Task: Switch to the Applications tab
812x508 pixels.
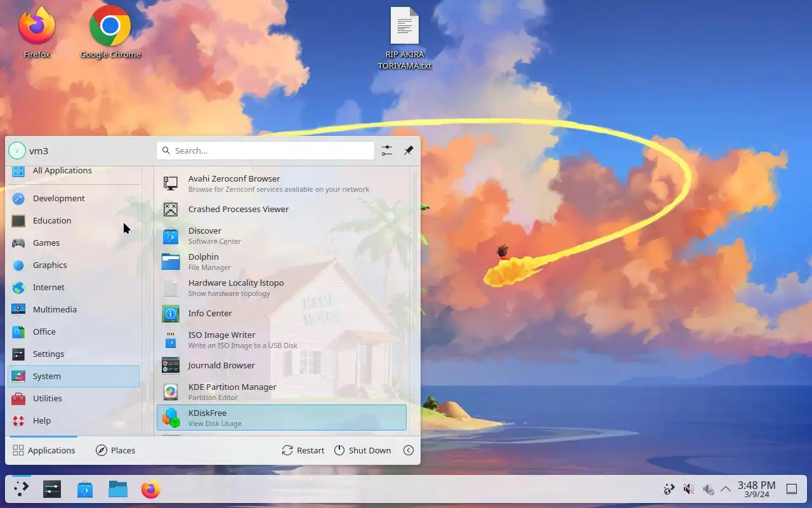Action: coord(44,450)
